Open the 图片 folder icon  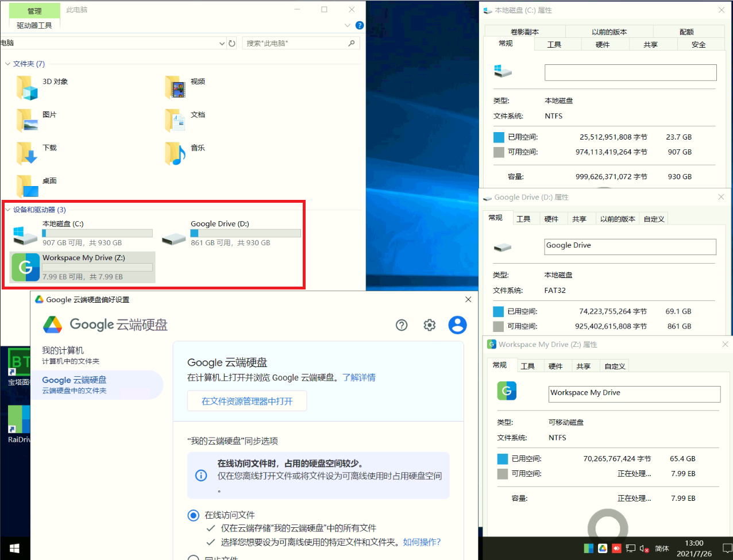pos(27,121)
